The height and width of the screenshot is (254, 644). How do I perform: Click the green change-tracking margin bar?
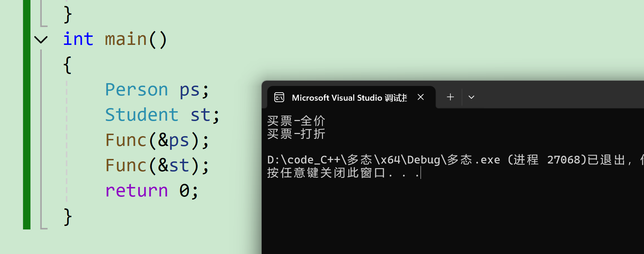[27, 115]
